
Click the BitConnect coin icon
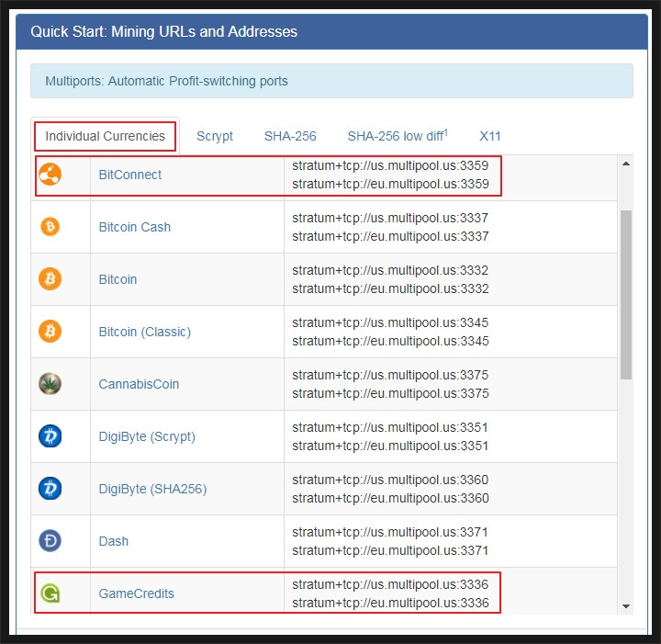pos(50,175)
